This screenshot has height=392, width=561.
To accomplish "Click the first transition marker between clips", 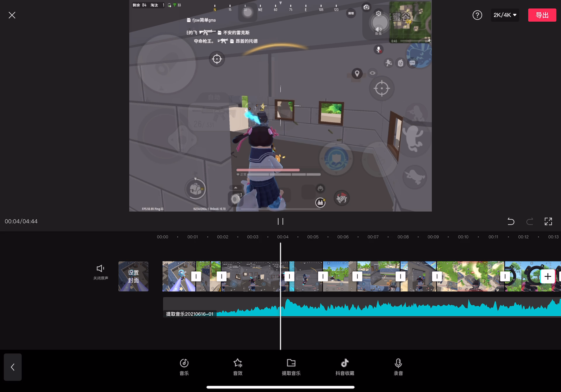I will 196,276.
